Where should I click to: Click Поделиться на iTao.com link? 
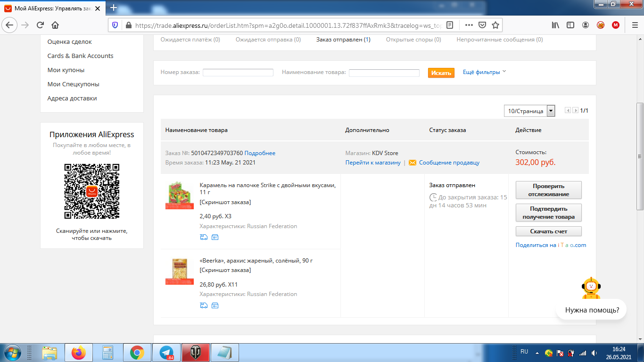(x=551, y=245)
